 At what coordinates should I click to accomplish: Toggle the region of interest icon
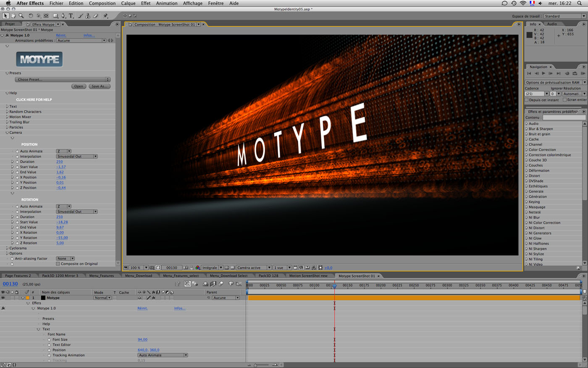point(226,267)
